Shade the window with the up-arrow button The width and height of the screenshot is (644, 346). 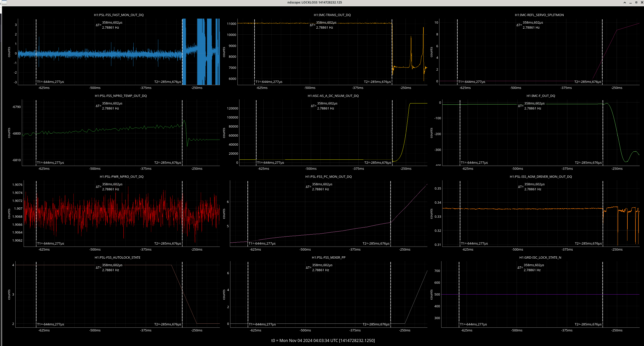point(625,3)
